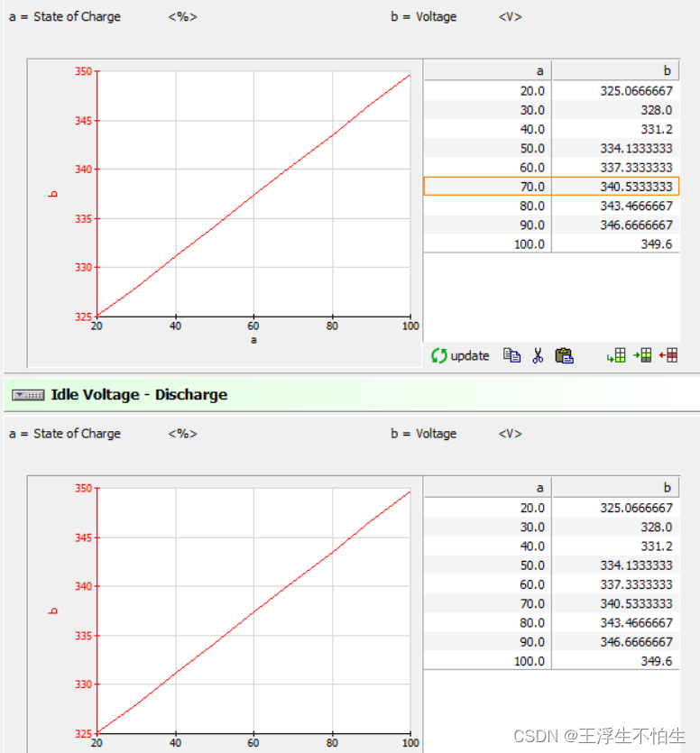
Task: Click cell 334.1333333 in the top table
Action: (x=615, y=149)
